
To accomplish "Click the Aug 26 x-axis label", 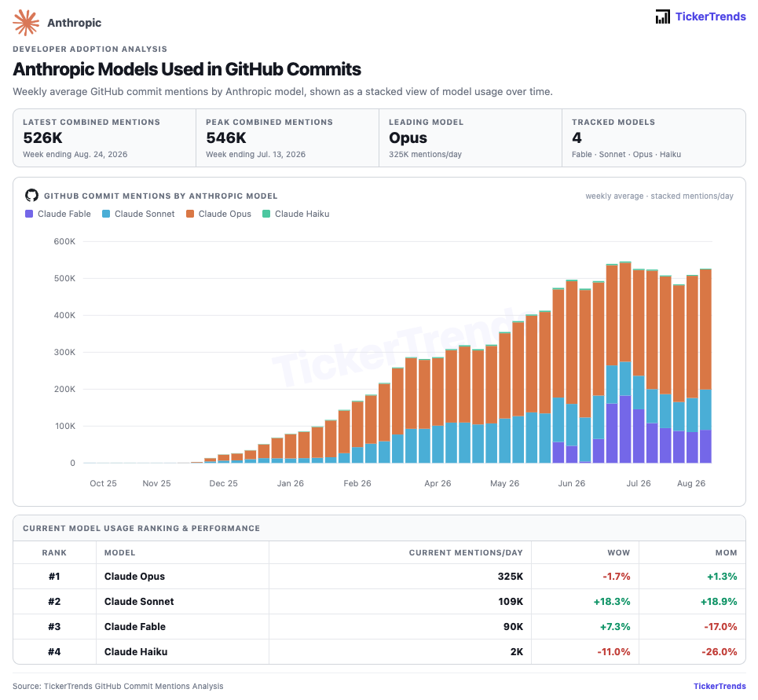I will tap(691, 483).
